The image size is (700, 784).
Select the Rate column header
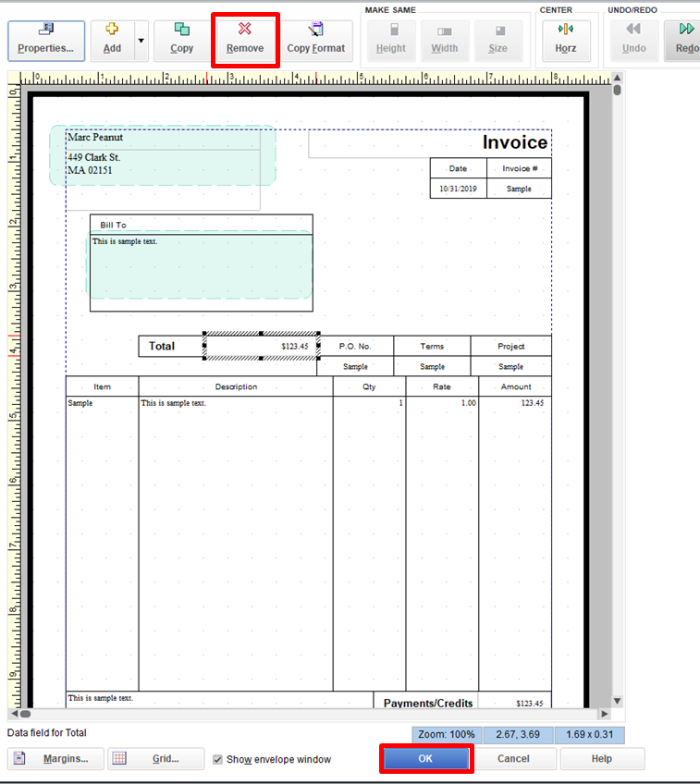tap(442, 386)
